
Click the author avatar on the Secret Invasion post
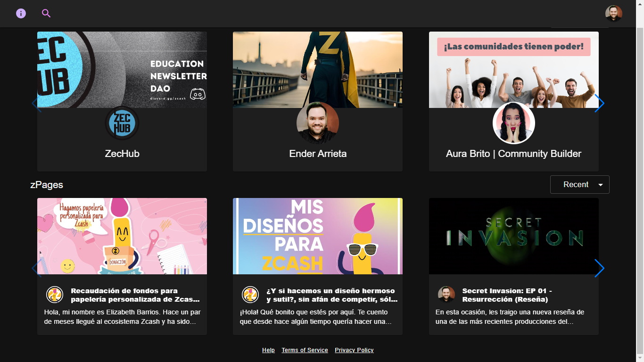click(x=446, y=295)
